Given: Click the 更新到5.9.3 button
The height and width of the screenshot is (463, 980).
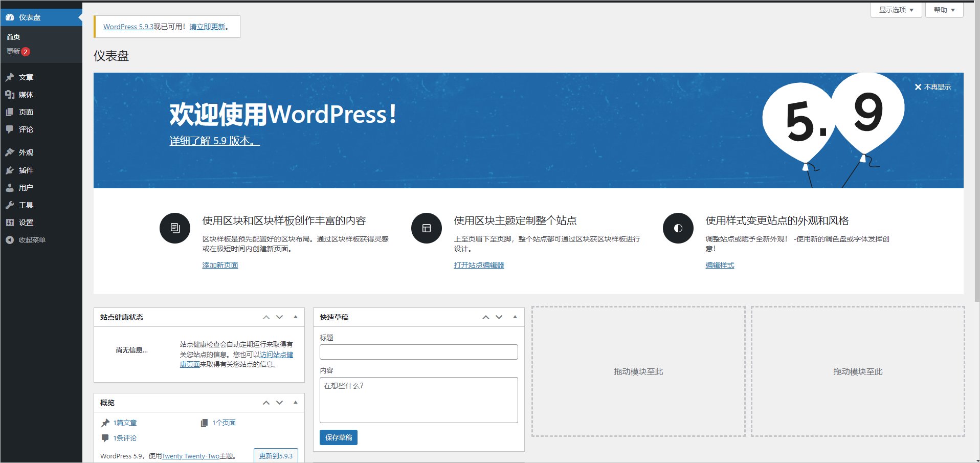Looking at the screenshot, I should (276, 456).
